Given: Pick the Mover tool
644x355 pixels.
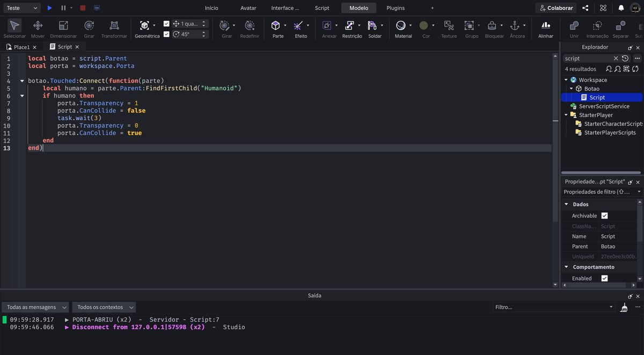Looking at the screenshot, I should point(38,28).
